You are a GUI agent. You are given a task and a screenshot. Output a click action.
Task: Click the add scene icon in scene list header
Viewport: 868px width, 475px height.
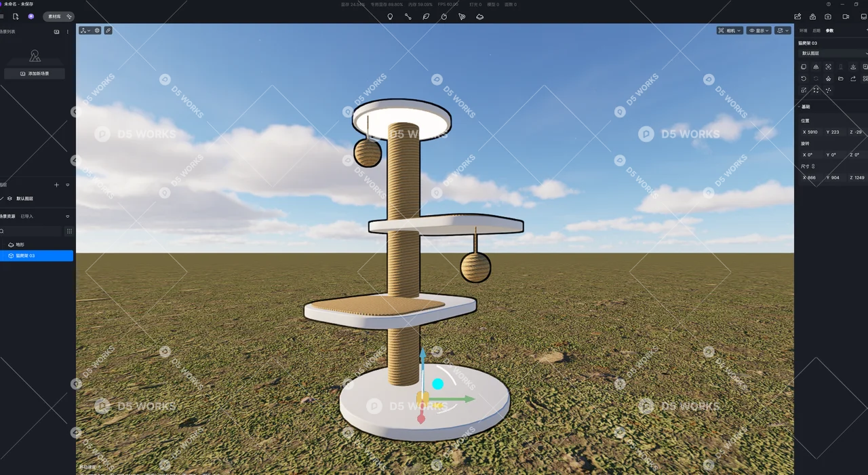pos(56,32)
